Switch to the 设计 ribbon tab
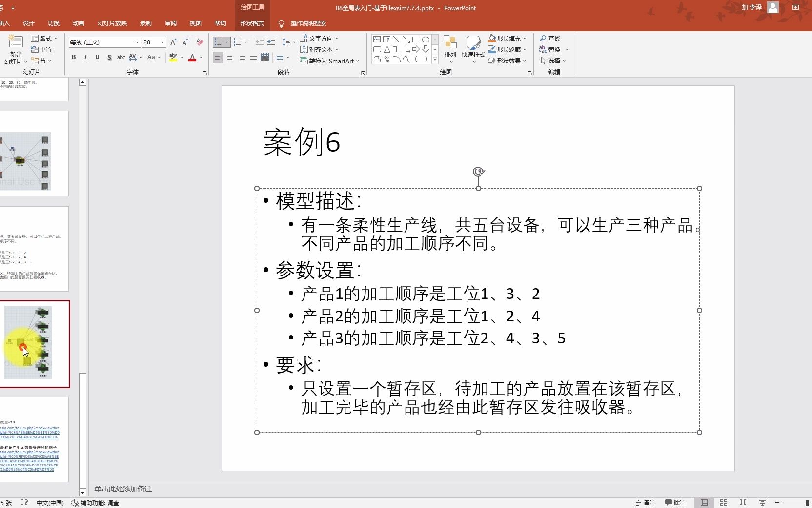Screen dimensions: 812x508 (28, 23)
